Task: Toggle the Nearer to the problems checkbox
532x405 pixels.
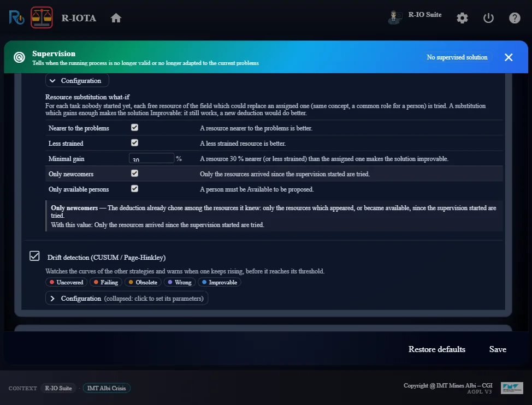Action: click(135, 127)
